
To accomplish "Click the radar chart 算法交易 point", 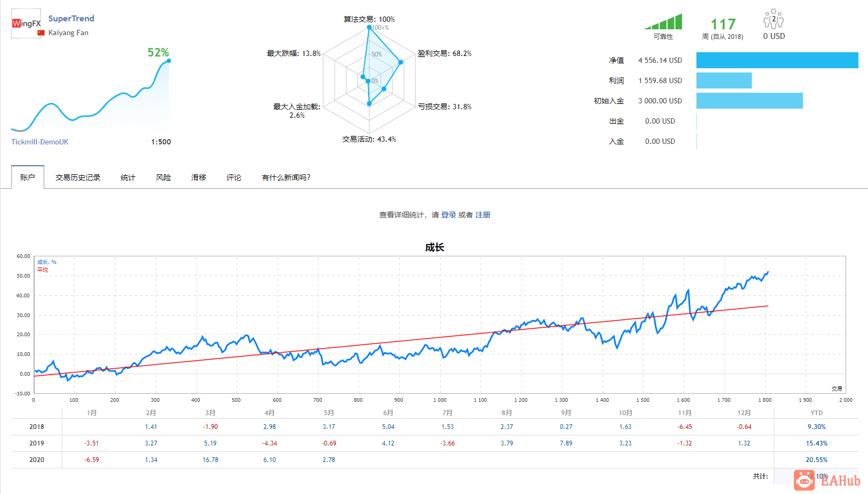I will (369, 28).
